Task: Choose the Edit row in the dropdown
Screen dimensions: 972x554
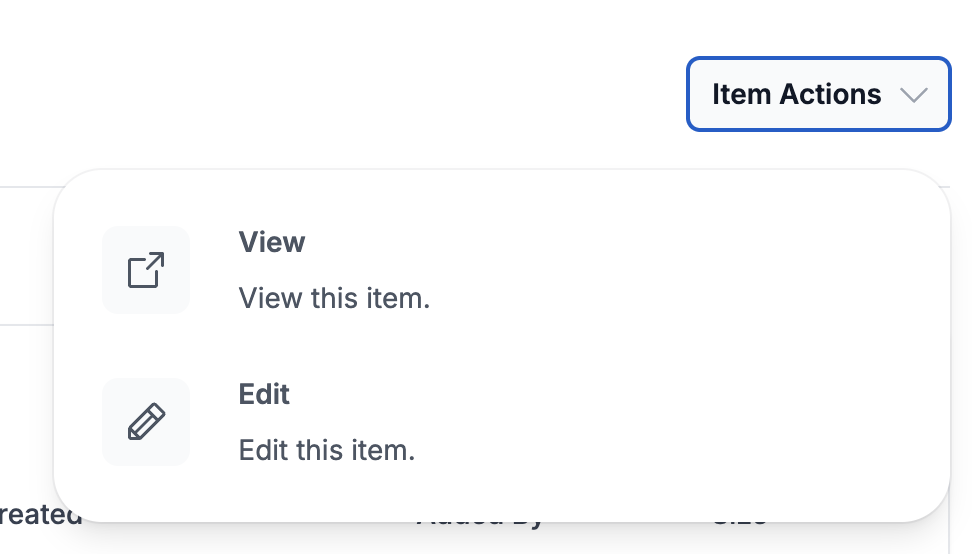Action: click(x=501, y=422)
